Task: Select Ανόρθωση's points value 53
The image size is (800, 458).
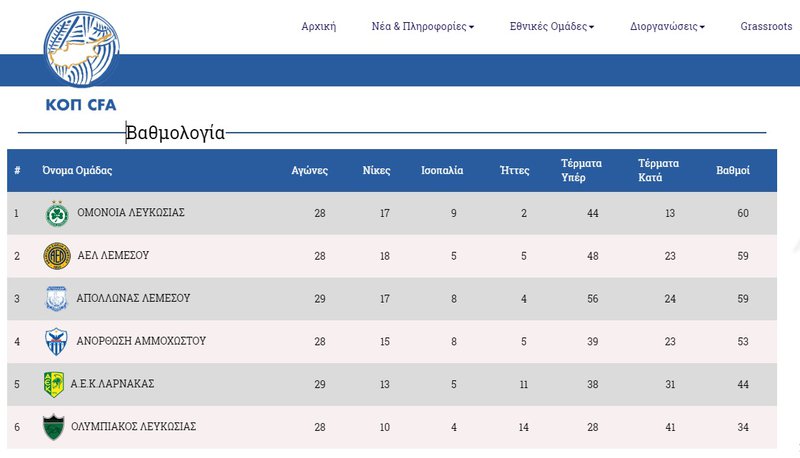Action: pyautogui.click(x=743, y=342)
